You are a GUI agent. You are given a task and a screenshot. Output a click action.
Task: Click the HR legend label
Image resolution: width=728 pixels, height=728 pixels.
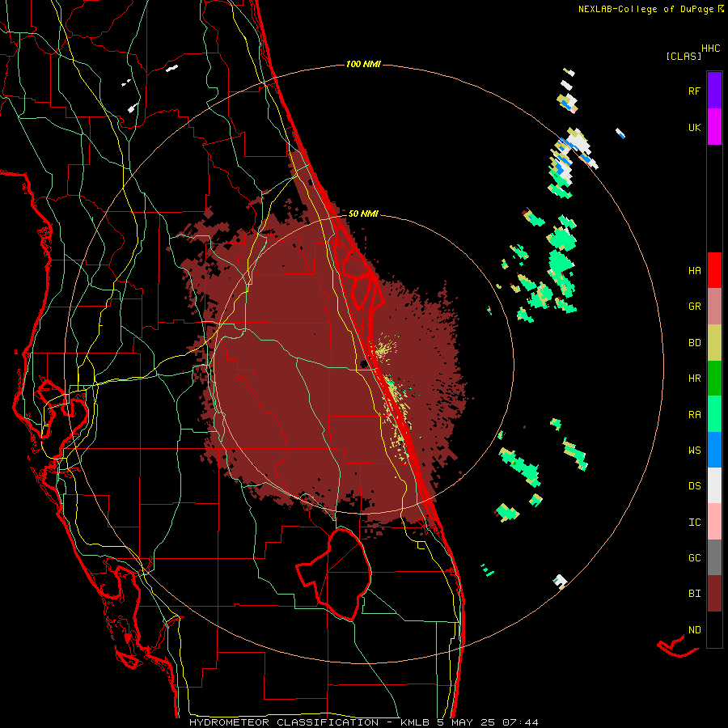click(x=694, y=379)
